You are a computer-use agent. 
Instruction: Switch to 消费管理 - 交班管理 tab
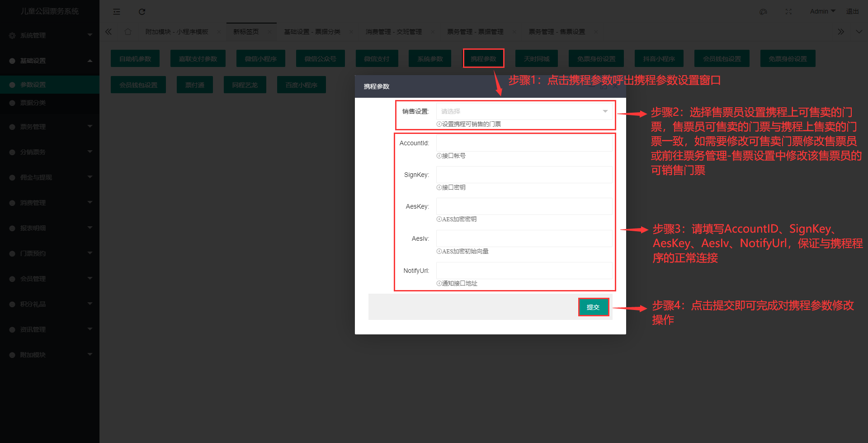click(x=393, y=32)
